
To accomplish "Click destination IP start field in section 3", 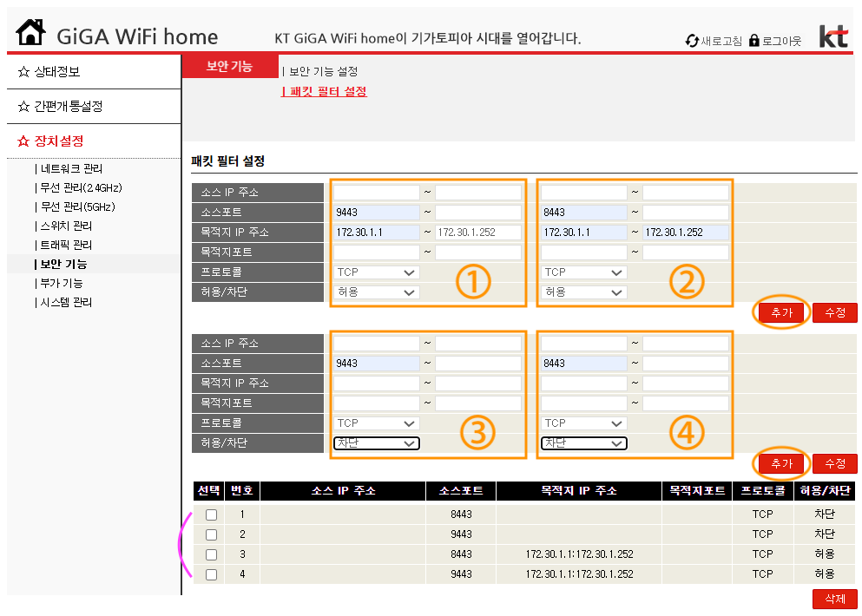I will 376,383.
